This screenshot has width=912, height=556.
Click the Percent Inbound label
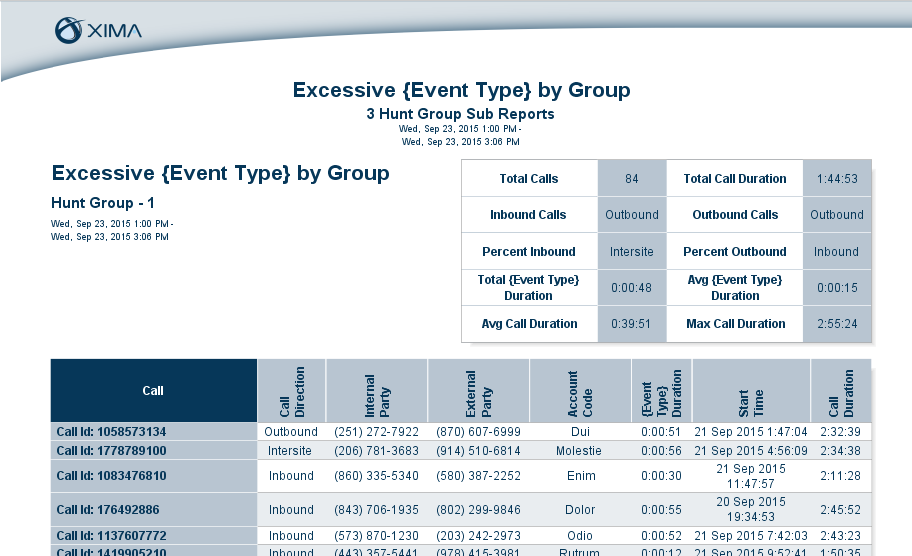point(529,252)
